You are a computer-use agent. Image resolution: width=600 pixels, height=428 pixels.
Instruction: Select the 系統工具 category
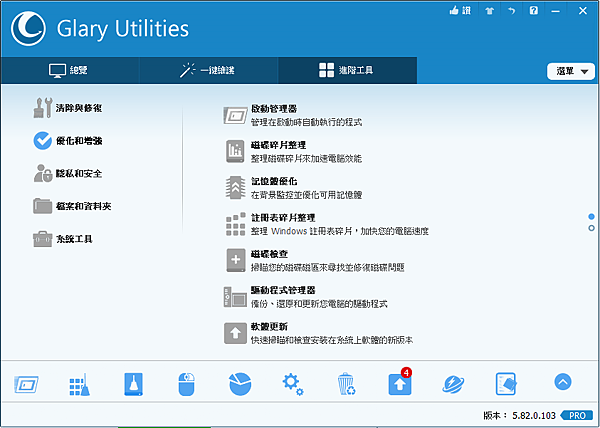63,239
